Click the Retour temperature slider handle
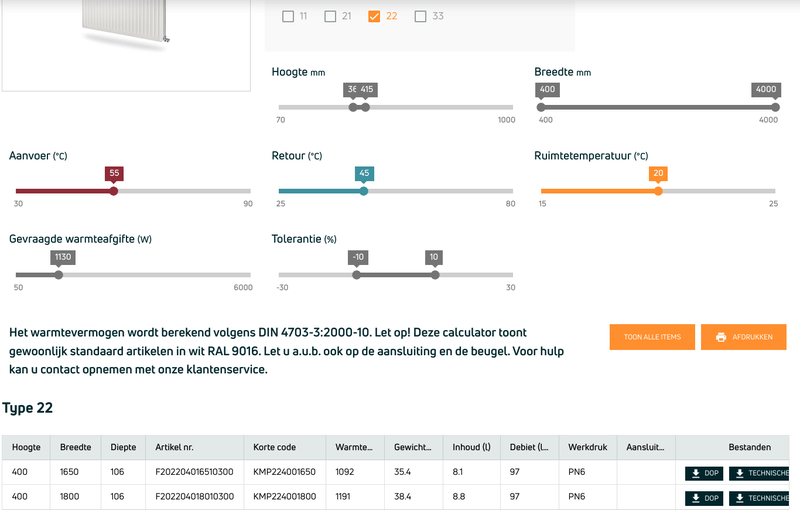 point(364,191)
